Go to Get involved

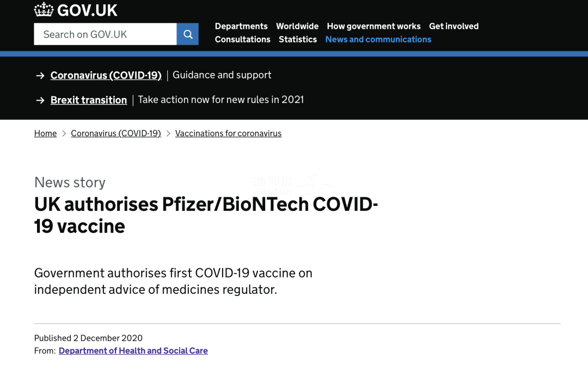coord(454,26)
